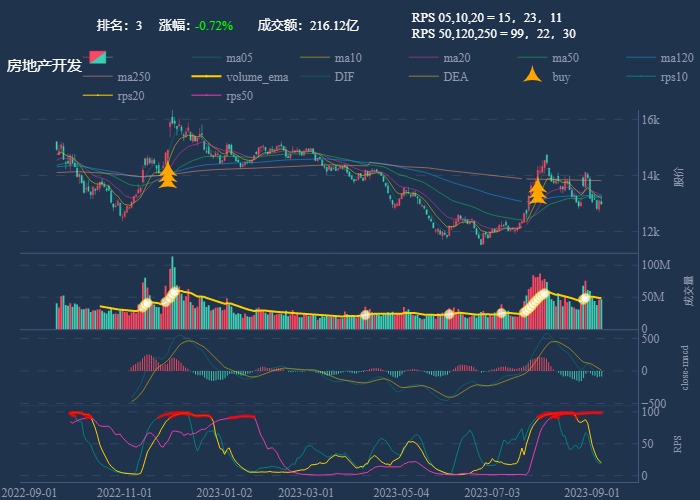Click the 房地产开发 chart title
700x500 pixels.
point(44,64)
